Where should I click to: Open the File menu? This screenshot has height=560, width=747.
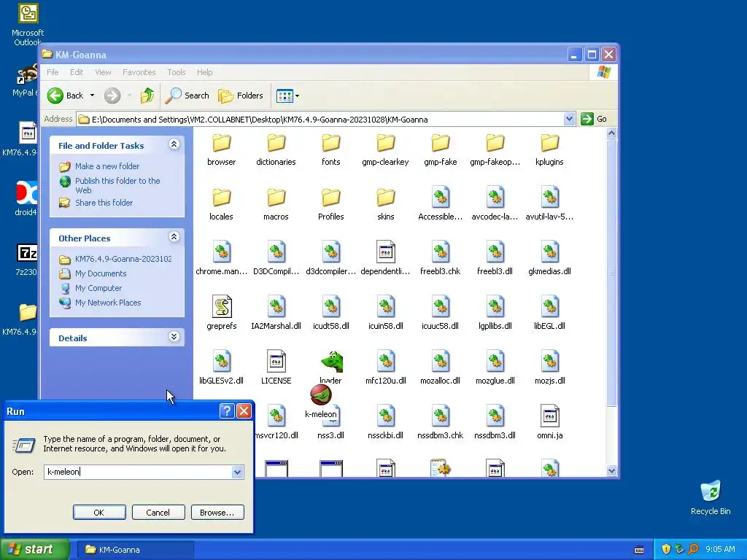tap(53, 72)
